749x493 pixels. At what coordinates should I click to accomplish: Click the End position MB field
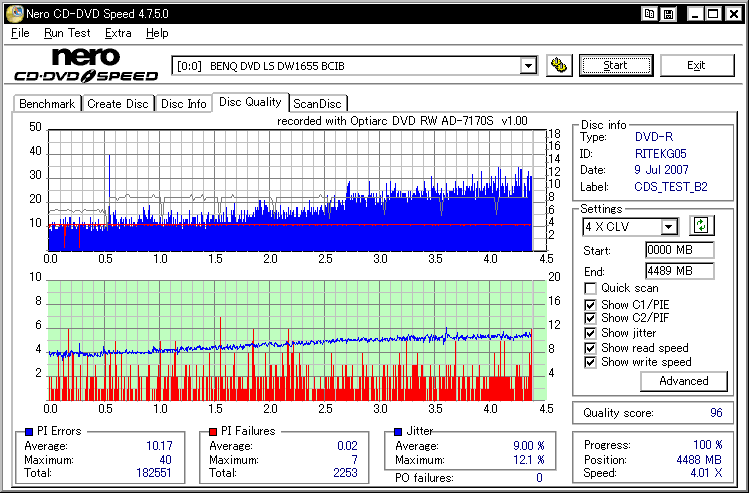pos(679,271)
